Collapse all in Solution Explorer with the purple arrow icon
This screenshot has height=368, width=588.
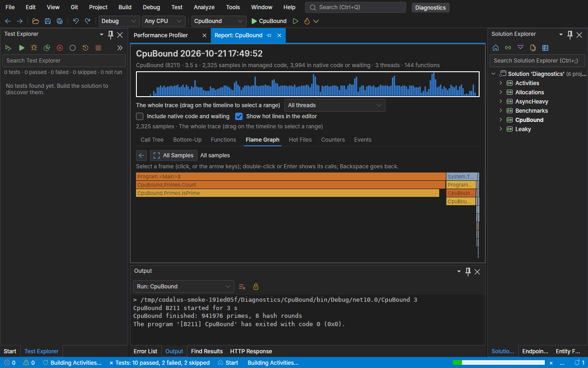click(x=520, y=48)
